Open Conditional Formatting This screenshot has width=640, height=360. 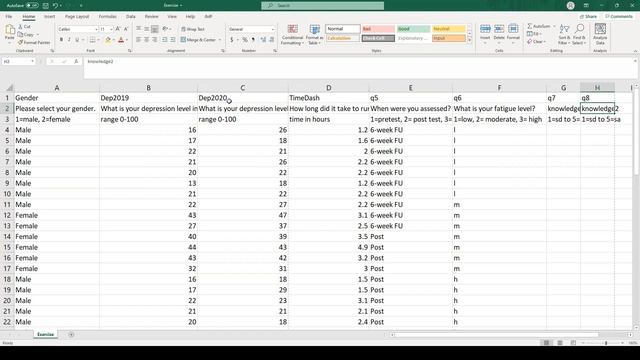tap(292, 34)
